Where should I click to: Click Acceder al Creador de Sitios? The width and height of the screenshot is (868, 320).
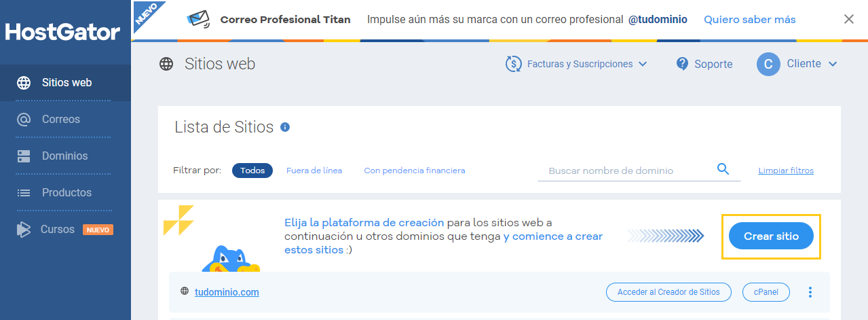pos(668,292)
